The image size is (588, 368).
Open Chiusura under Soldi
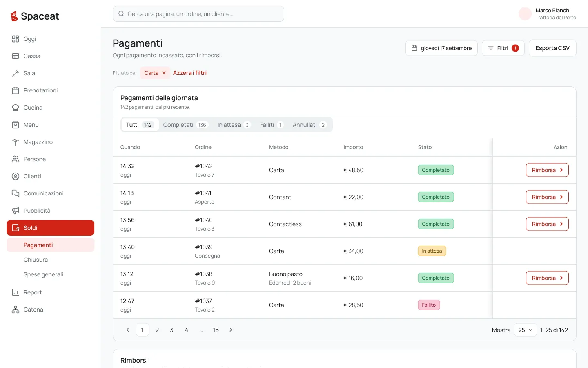click(51, 260)
